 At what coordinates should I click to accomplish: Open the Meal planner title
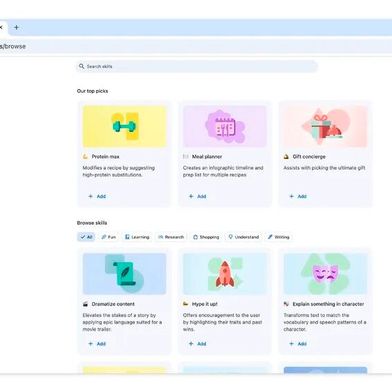207,156
